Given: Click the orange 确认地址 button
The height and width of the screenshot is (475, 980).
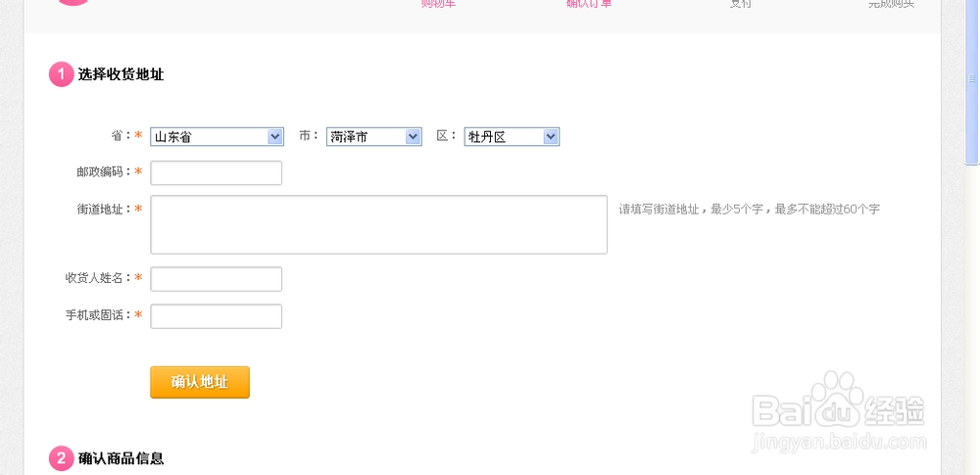Looking at the screenshot, I should click(200, 382).
